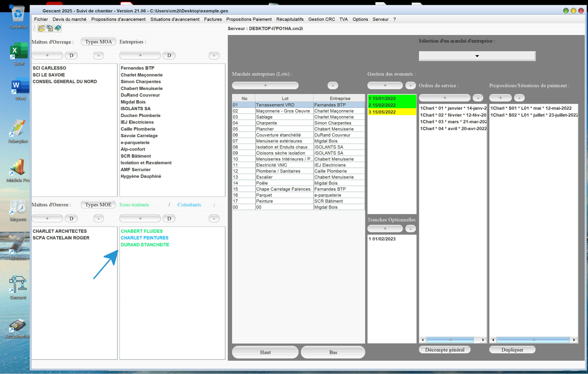Click the Cotraitants blue label

(x=189, y=205)
